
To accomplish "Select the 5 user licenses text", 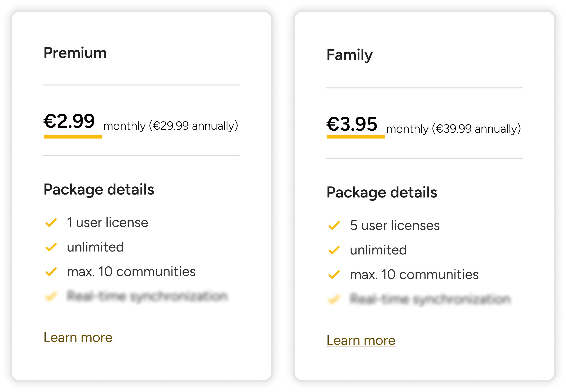I will [395, 225].
